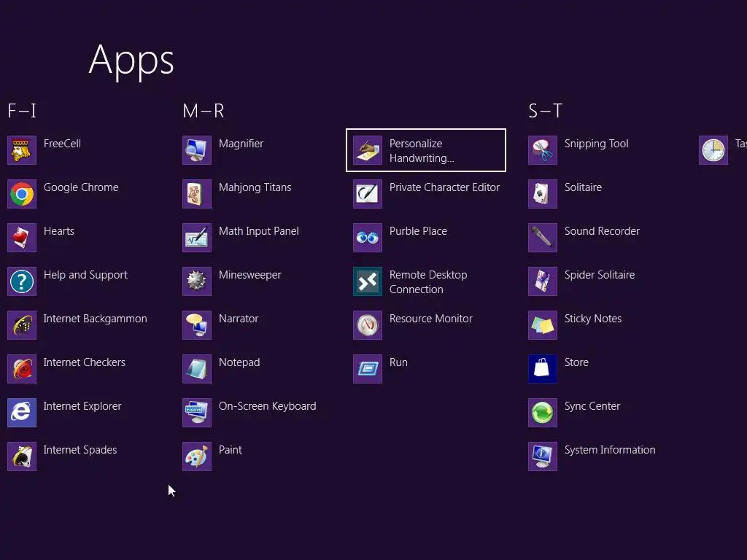Image resolution: width=747 pixels, height=560 pixels.
Task: Click the Private Character Editor label
Action: click(x=444, y=187)
